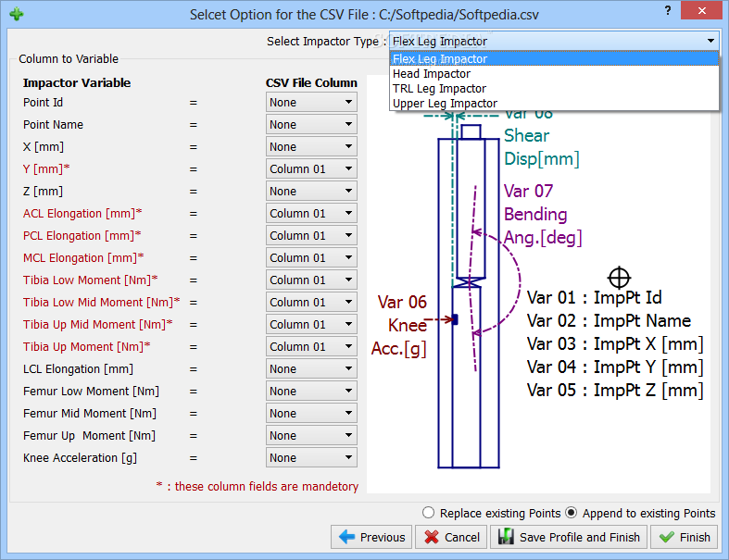Click the 'Knee Acceleration [g]' label
This screenshot has height=560, width=729.
pos(80,458)
